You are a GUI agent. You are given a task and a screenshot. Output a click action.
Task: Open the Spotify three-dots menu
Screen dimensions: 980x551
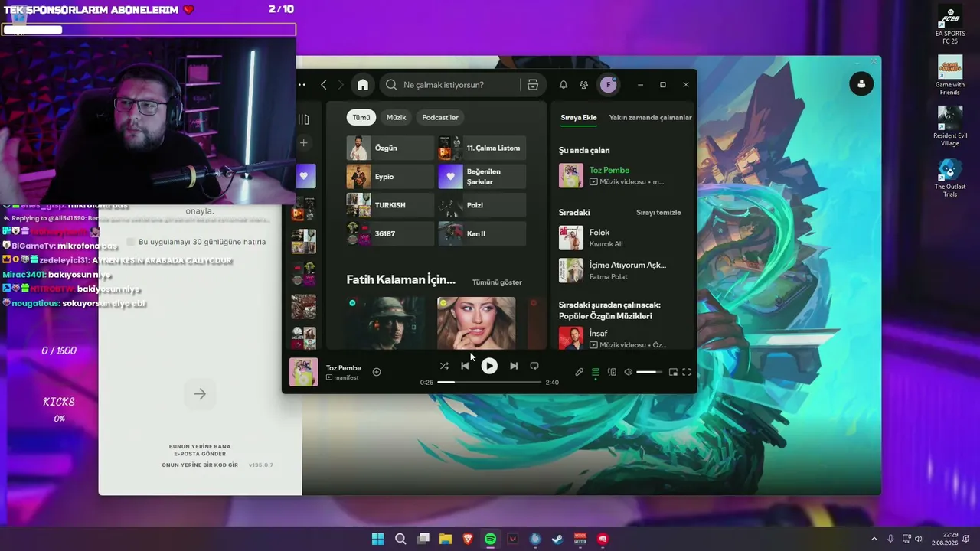coord(302,85)
